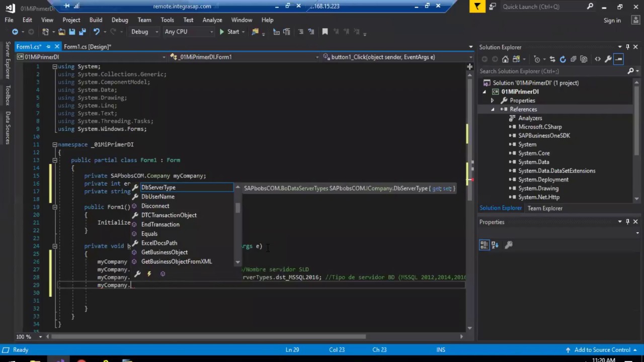Open the Debug configuration dropdown

144,32
